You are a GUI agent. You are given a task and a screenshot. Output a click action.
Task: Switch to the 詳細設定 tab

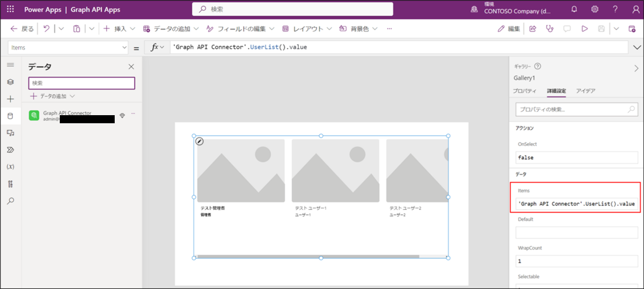556,91
